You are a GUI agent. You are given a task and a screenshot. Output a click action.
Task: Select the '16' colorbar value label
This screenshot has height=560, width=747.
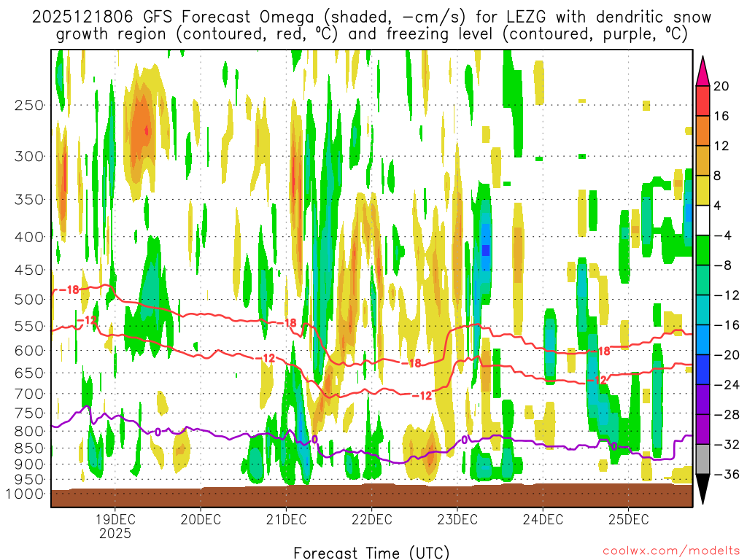click(x=721, y=116)
